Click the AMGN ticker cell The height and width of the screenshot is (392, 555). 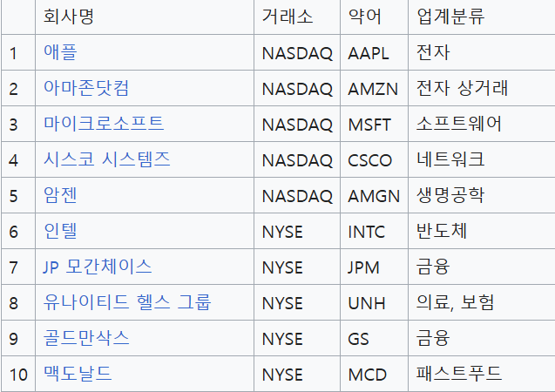tap(374, 196)
